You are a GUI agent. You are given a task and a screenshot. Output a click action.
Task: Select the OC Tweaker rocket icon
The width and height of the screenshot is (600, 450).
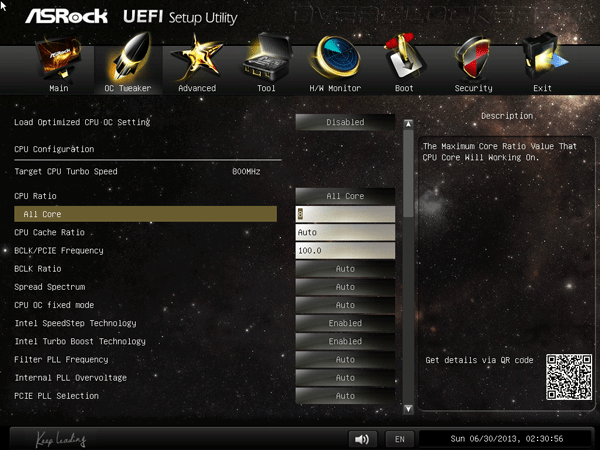click(x=128, y=57)
